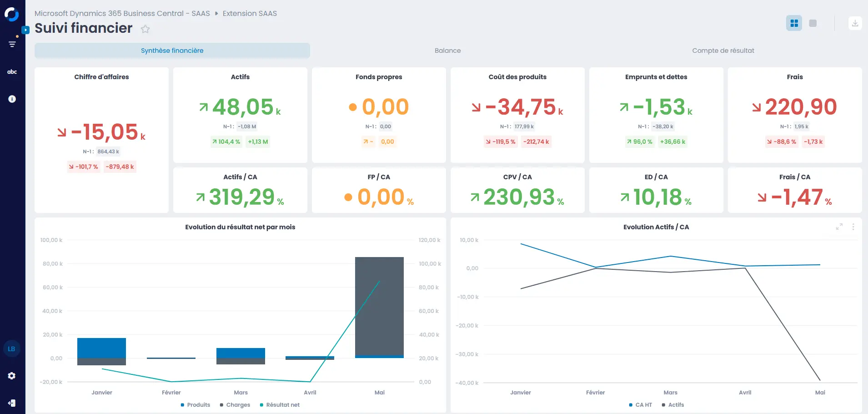Switch to the single panel view
The image size is (868, 414).
[x=813, y=23]
